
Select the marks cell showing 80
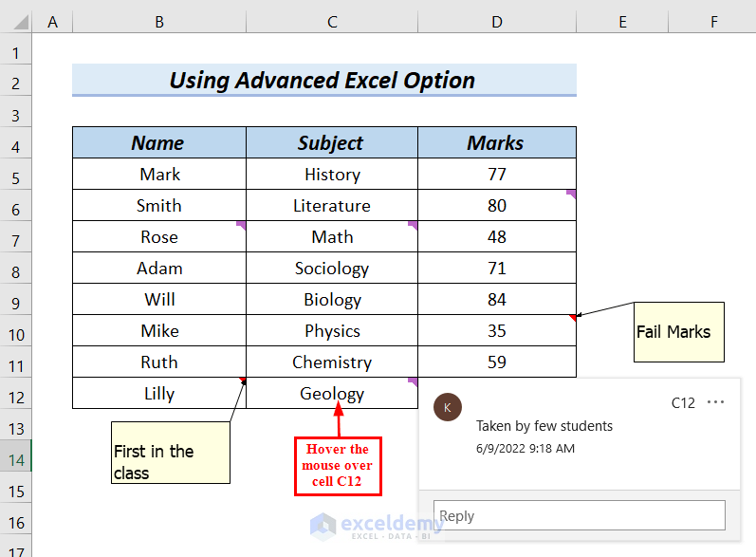point(497,206)
